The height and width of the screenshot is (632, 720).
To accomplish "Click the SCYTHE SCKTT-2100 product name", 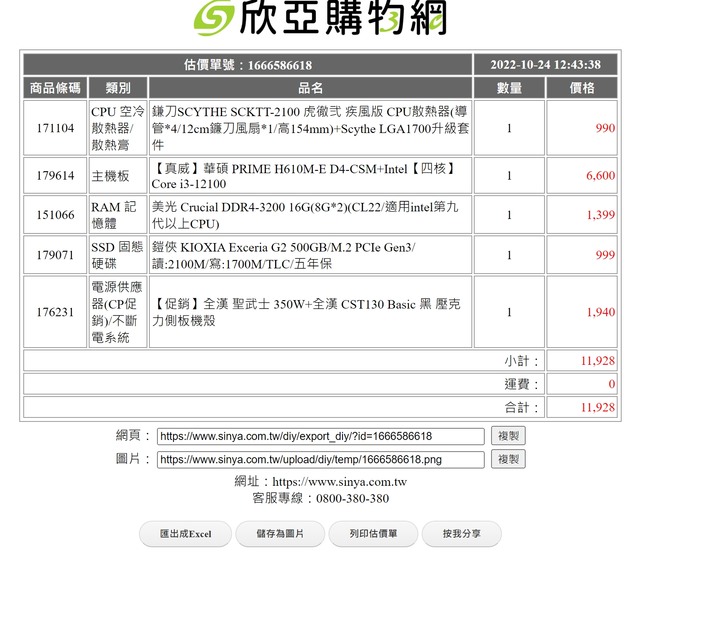I will [310, 128].
